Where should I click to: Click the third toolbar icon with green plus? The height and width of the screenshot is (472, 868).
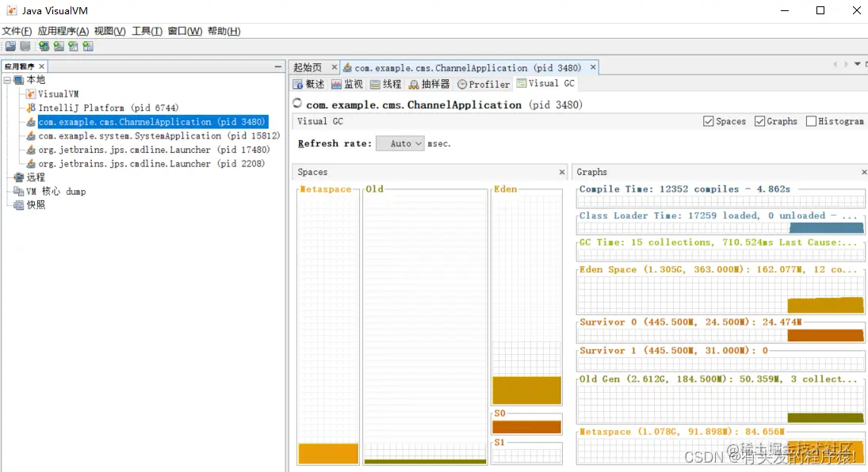click(44, 47)
